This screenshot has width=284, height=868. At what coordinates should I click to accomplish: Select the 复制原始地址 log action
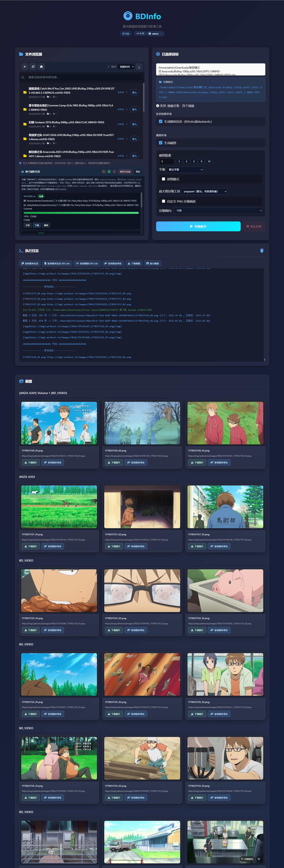click(x=113, y=263)
